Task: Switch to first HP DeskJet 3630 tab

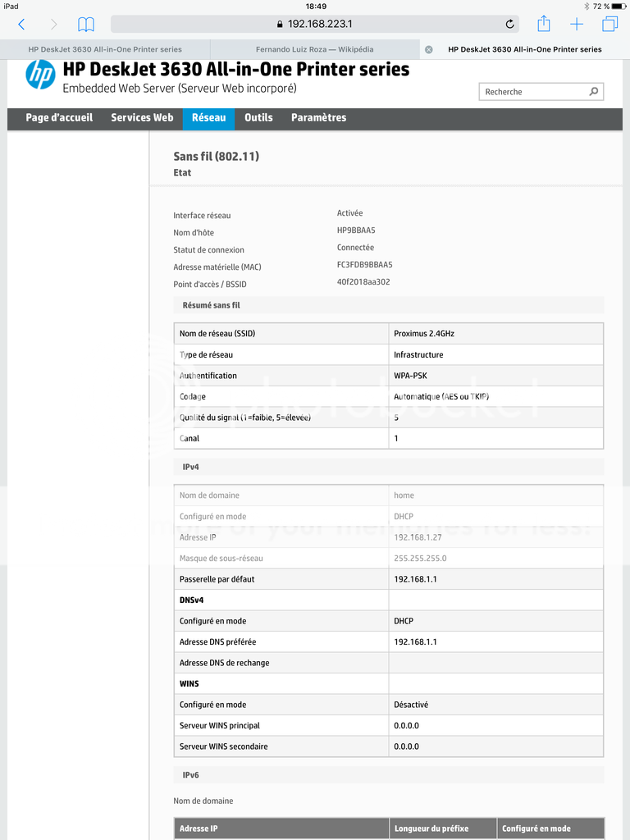Action: tap(105, 49)
